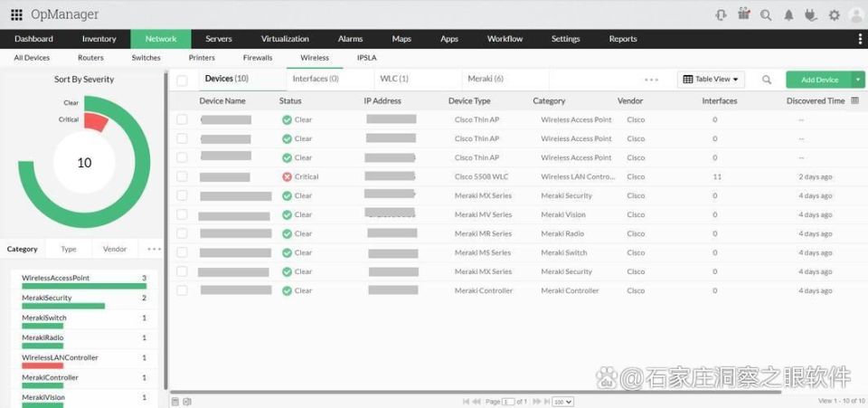The width and height of the screenshot is (868, 408).
Task: Click the WirelessAccessPoint green bar
Action: (x=84, y=286)
